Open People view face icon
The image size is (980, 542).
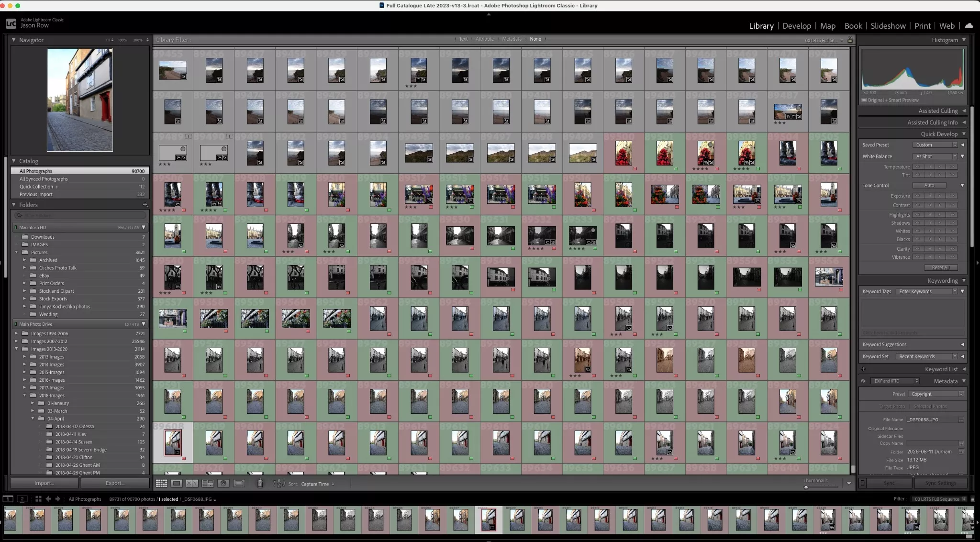(x=223, y=484)
